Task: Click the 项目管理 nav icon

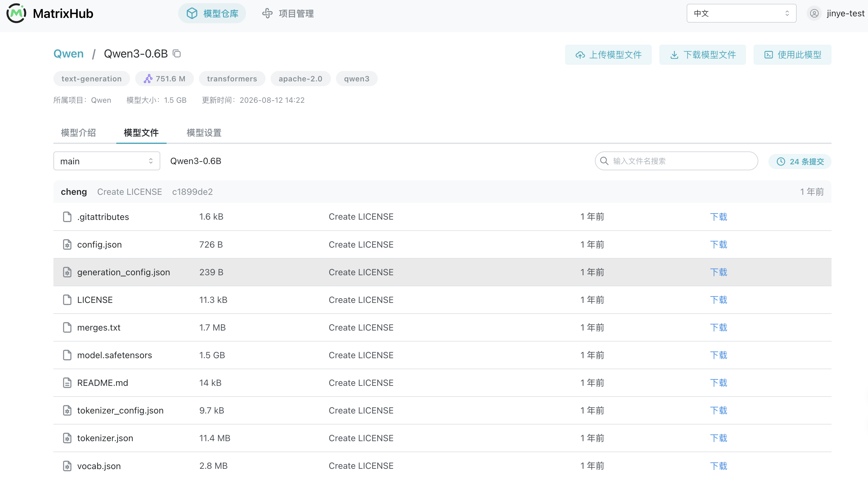Action: [x=267, y=14]
